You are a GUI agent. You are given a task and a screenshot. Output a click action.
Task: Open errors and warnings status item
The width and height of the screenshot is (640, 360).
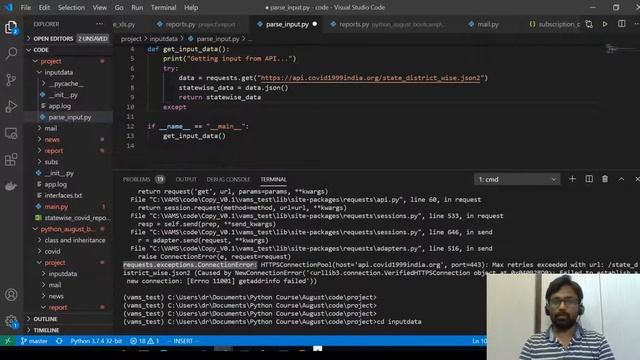click(144, 341)
